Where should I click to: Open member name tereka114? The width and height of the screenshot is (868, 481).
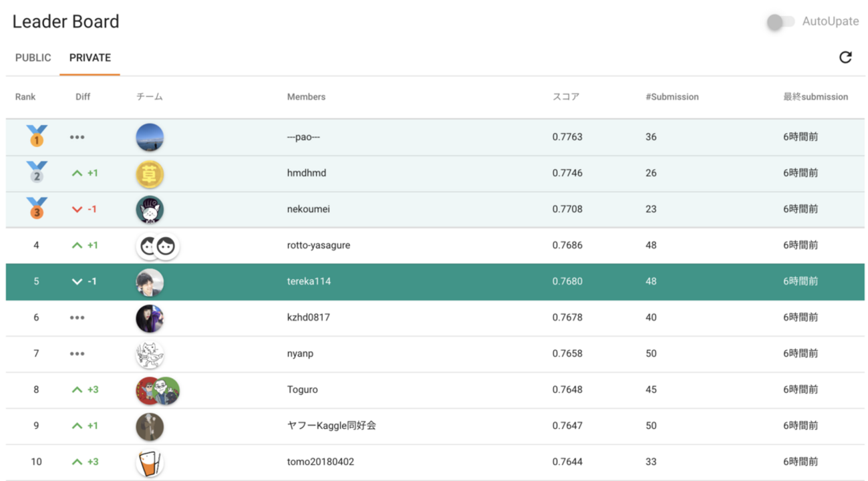(309, 281)
